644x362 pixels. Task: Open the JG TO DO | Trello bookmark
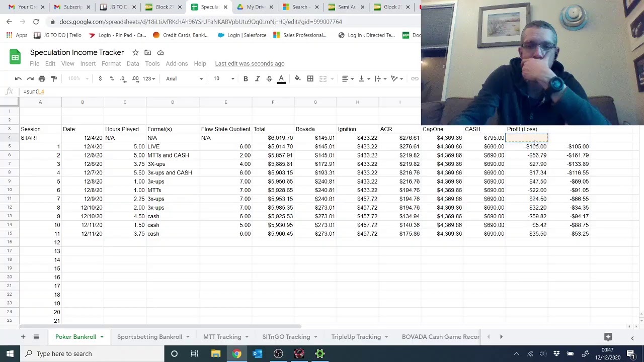click(57, 35)
